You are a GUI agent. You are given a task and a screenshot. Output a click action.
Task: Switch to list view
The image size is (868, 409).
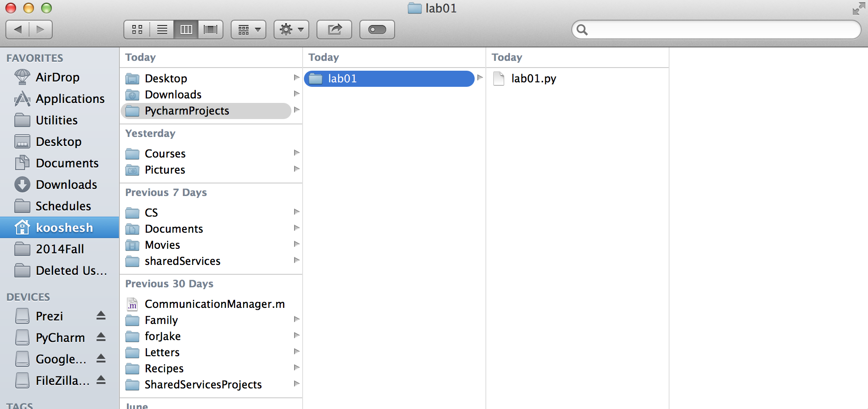pyautogui.click(x=162, y=30)
